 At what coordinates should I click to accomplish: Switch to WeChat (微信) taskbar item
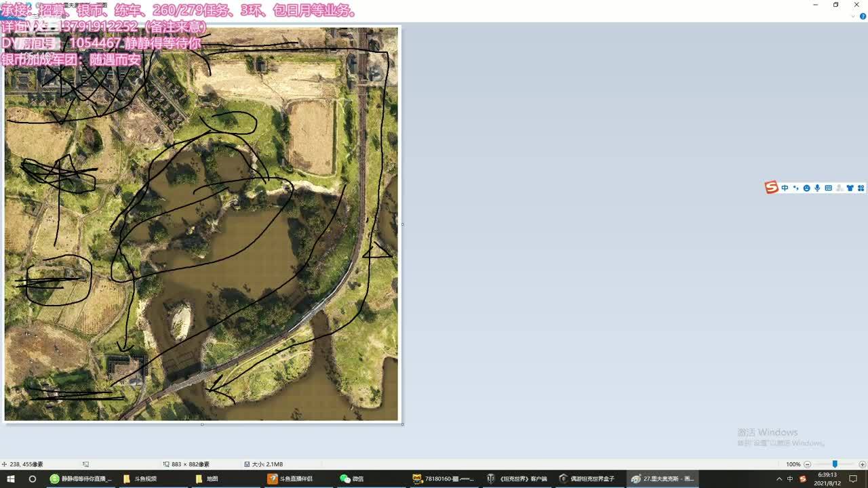[353, 479]
